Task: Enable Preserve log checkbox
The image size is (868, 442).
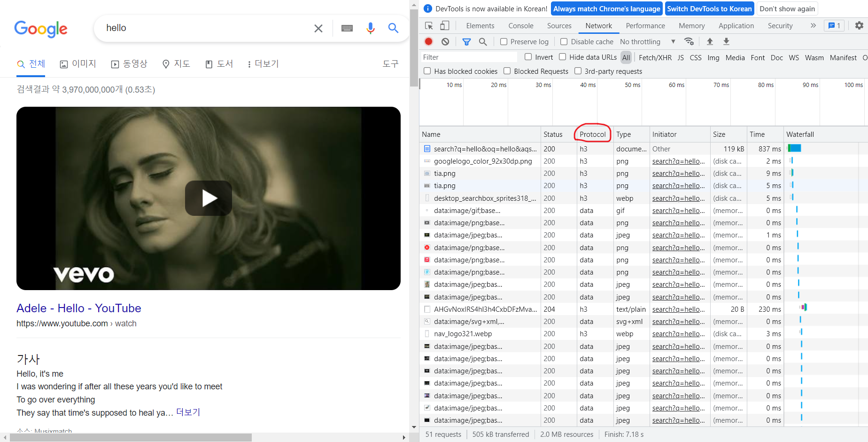Action: coord(504,42)
